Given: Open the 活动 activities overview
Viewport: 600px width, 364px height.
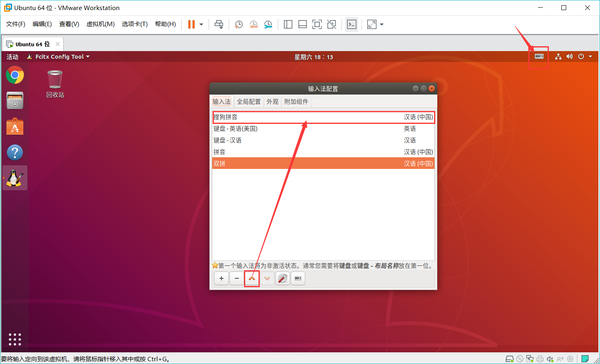Looking at the screenshot, I should [x=12, y=57].
